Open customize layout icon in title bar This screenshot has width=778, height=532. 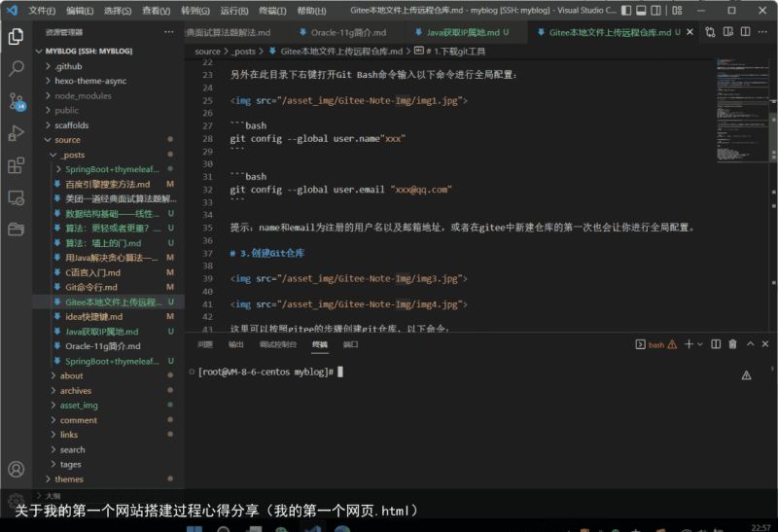tap(677, 10)
